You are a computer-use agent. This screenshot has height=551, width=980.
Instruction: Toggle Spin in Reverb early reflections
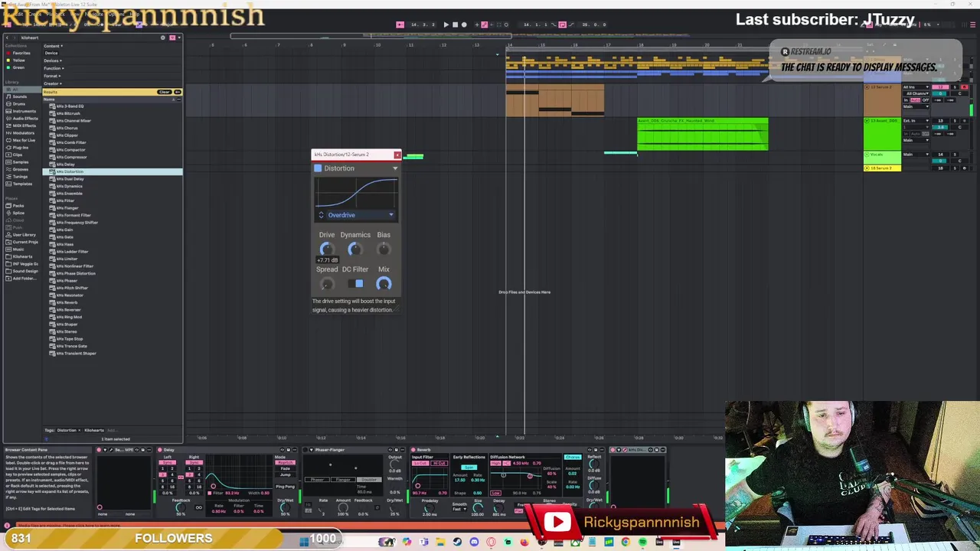pos(469,468)
